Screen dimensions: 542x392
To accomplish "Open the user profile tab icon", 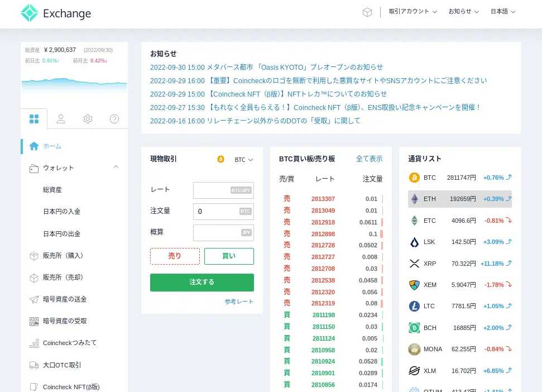I will coord(61,119).
